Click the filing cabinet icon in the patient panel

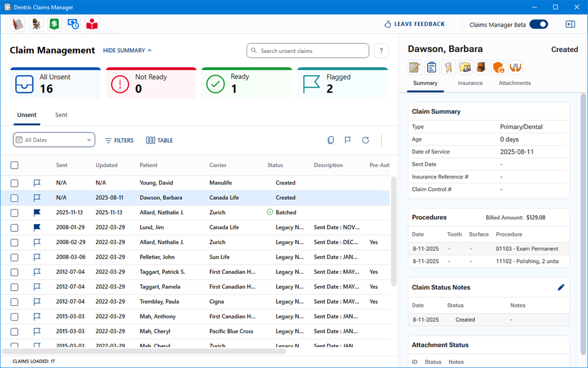point(482,67)
